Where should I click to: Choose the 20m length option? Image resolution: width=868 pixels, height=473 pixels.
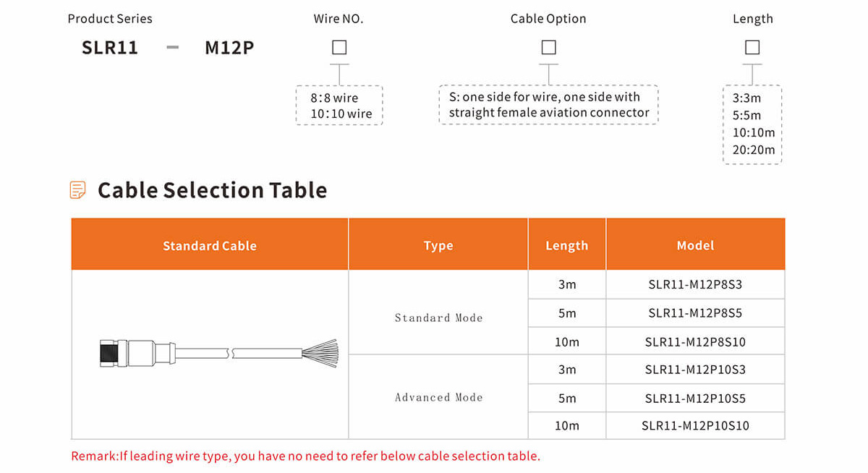(754, 150)
